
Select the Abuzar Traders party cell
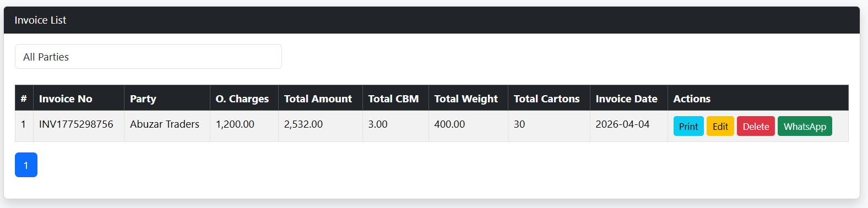tap(165, 124)
